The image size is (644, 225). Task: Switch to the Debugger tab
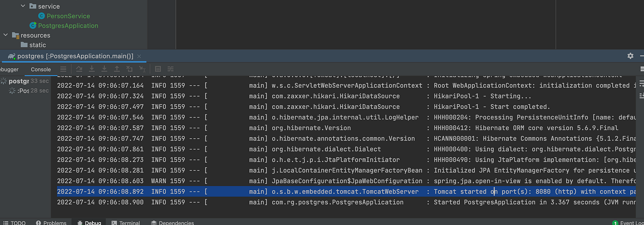8,69
